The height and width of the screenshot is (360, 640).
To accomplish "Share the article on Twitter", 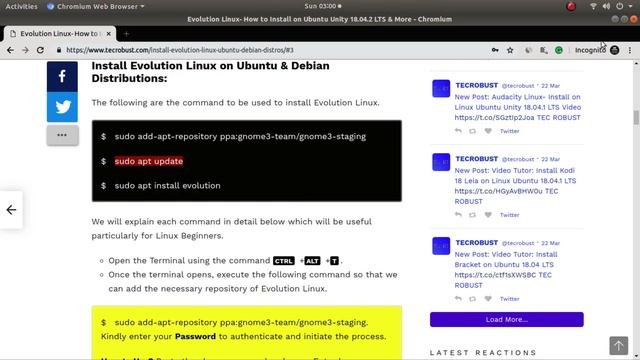I will pyautogui.click(x=62, y=107).
